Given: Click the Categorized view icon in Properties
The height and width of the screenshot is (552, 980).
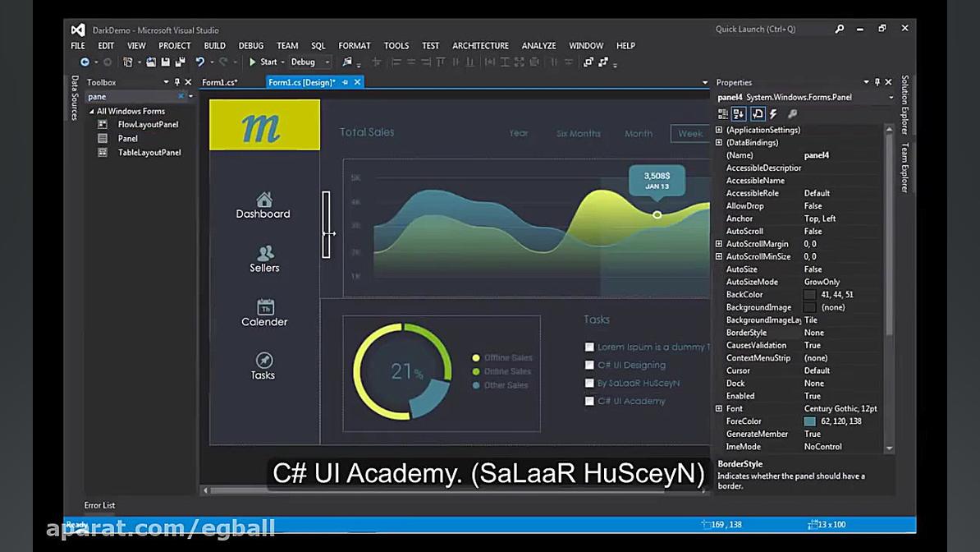Looking at the screenshot, I should [x=722, y=114].
